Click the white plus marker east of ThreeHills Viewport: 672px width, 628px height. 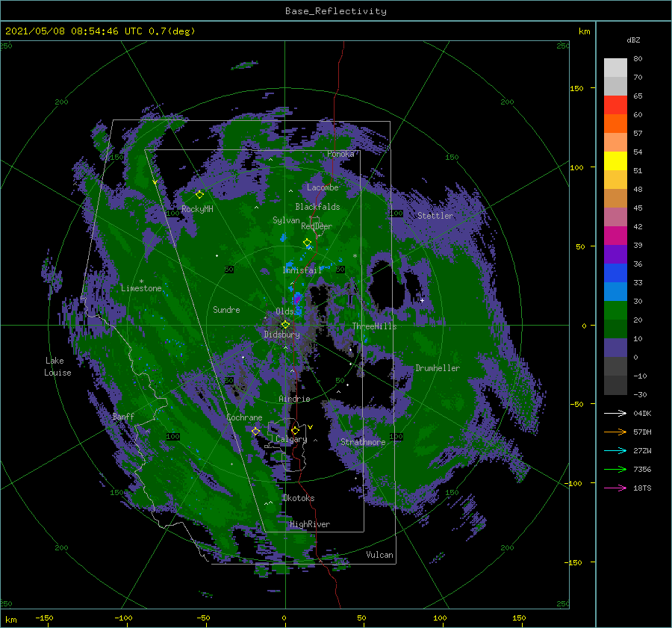[422, 300]
